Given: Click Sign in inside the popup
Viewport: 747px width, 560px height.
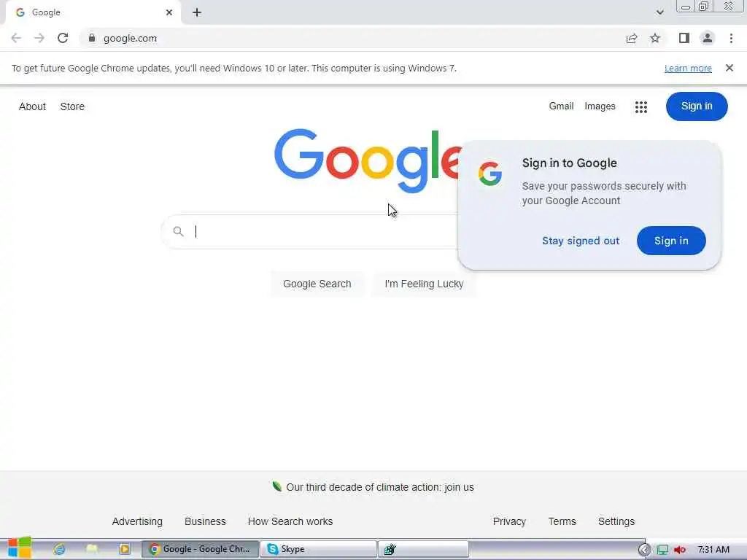Looking at the screenshot, I should [671, 241].
